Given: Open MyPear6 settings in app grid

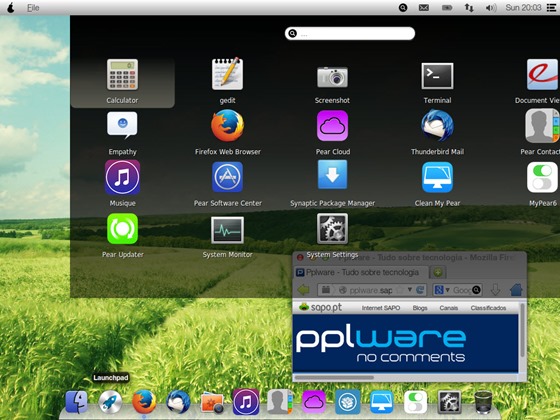Looking at the screenshot, I should (x=542, y=177).
